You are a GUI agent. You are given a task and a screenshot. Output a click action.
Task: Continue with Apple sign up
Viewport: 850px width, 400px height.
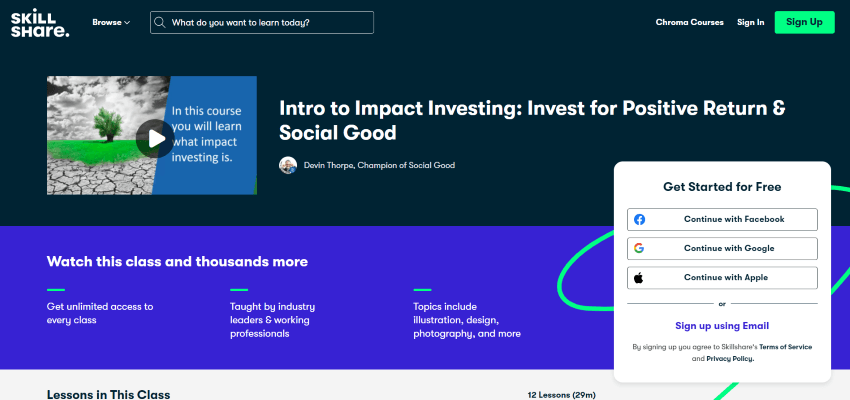tap(722, 278)
